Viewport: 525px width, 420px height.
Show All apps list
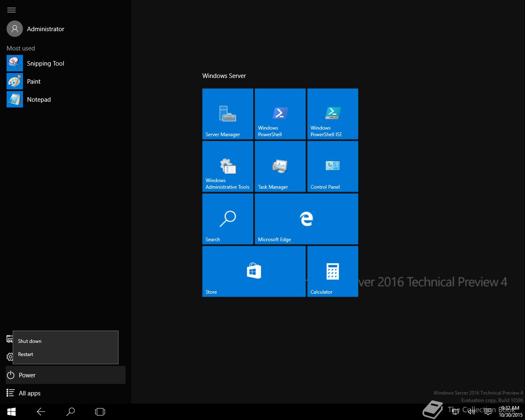point(66,393)
